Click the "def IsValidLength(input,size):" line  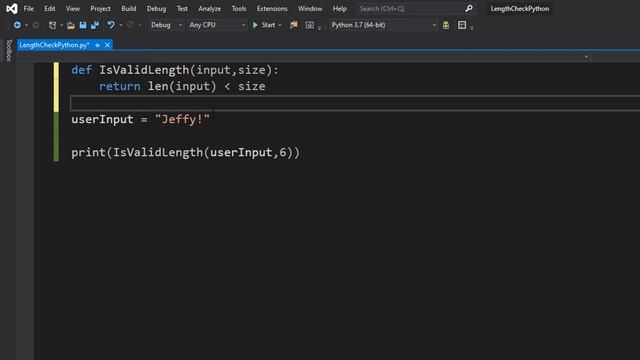coord(175,70)
